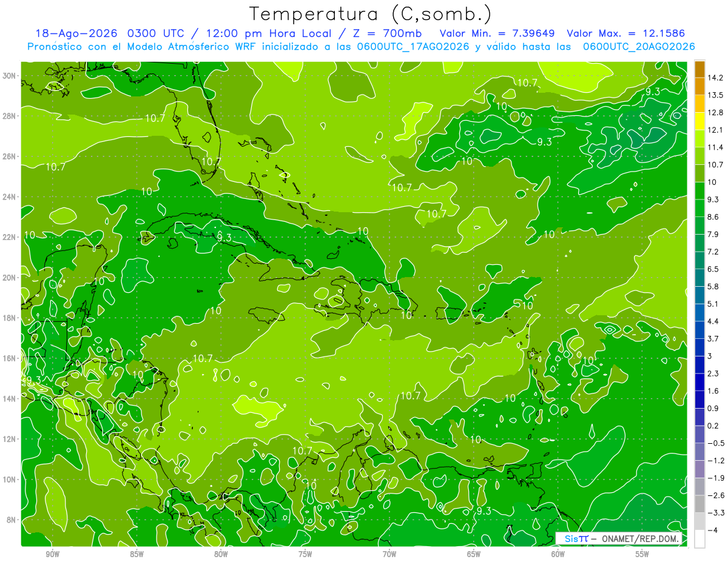728x562 pixels.
Task: Click the '8.6' colorbar label
Action: [x=713, y=217]
